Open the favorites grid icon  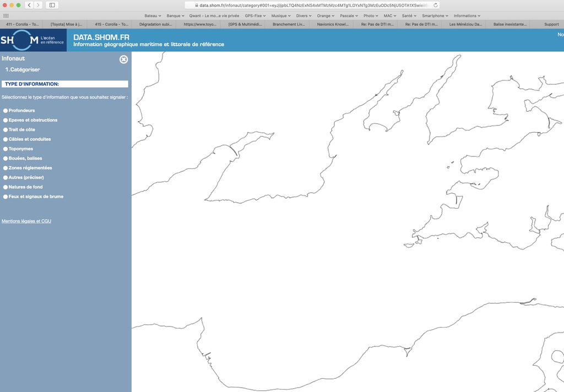pyautogui.click(x=6, y=16)
